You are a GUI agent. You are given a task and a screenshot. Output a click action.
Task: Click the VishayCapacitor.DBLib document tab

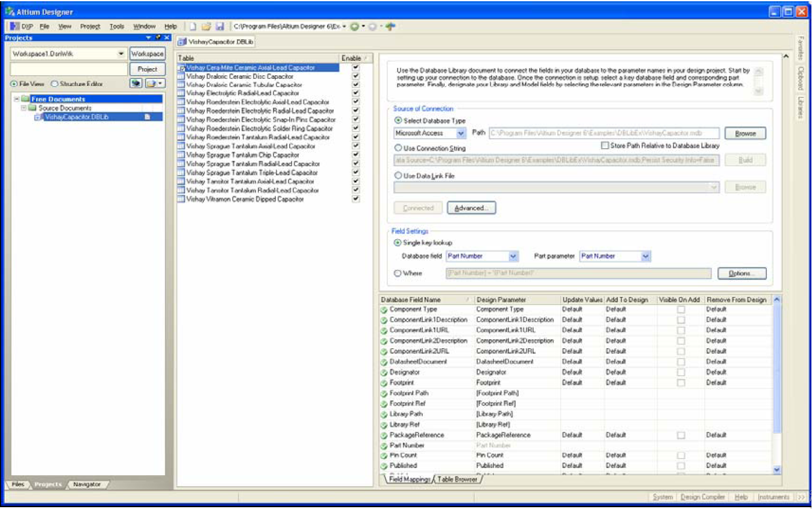pyautogui.click(x=216, y=42)
